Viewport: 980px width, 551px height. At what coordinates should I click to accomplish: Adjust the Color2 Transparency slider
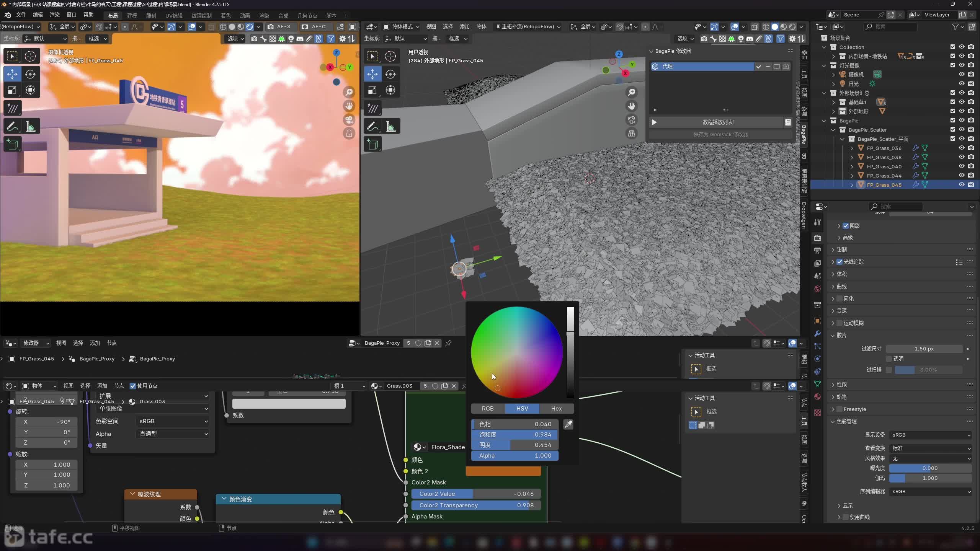click(476, 505)
